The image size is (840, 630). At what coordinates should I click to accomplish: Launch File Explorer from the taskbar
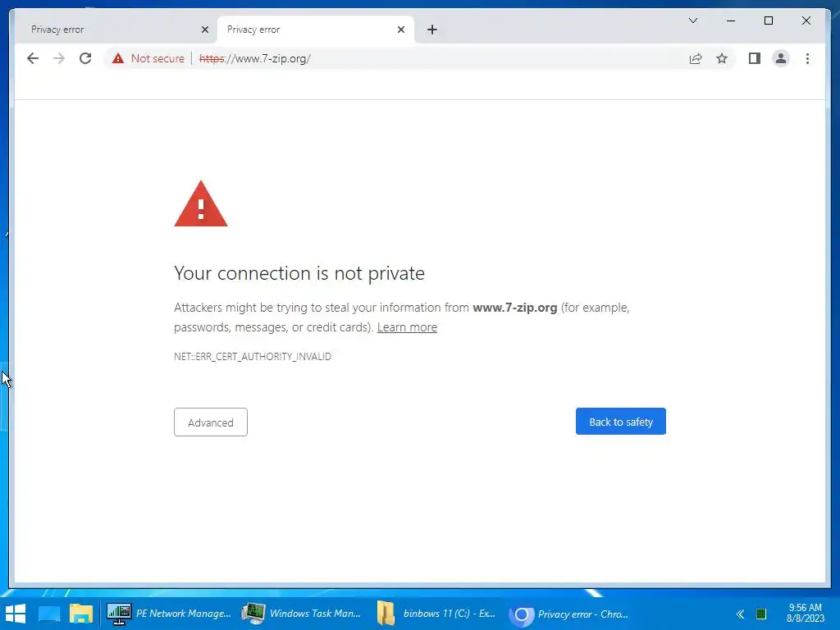point(81,614)
